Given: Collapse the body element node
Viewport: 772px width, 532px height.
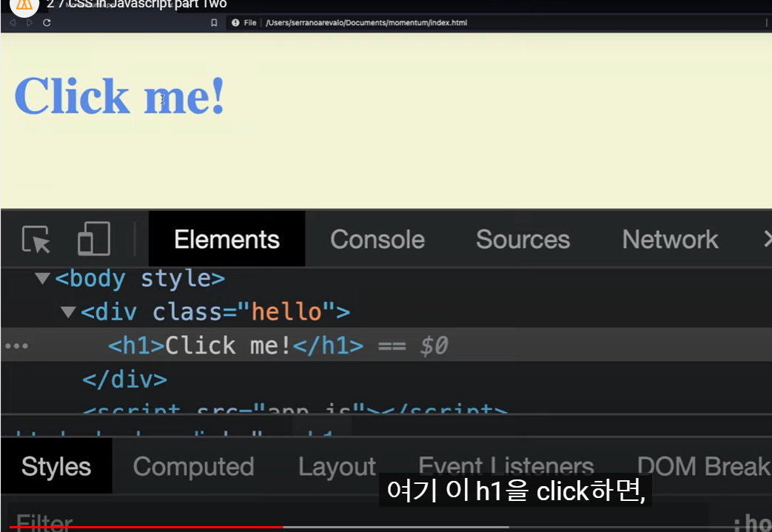Looking at the screenshot, I should 43,278.
